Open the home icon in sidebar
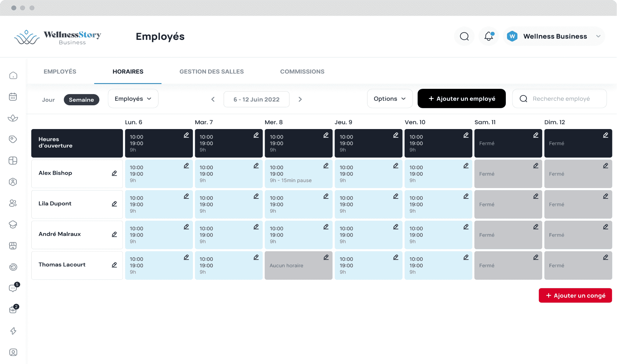 pos(13,75)
